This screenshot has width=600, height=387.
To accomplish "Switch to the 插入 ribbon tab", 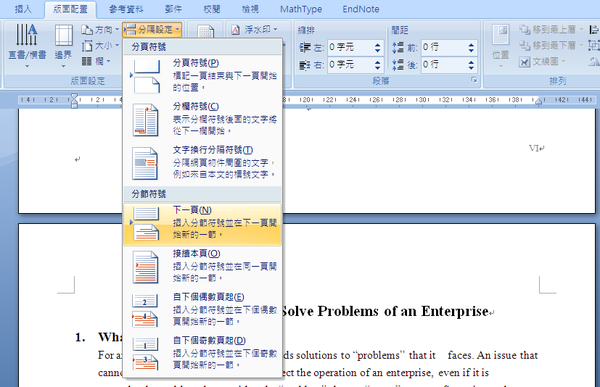I will pyautogui.click(x=23, y=9).
